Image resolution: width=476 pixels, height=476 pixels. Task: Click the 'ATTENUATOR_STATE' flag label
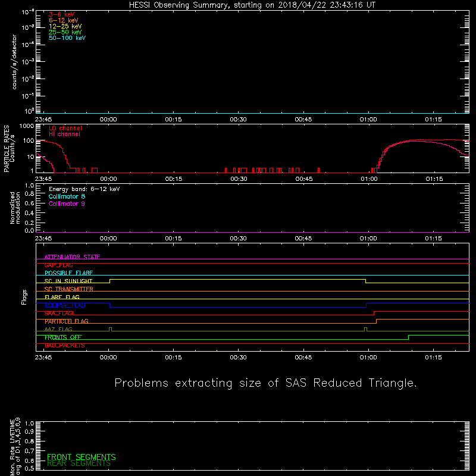tap(72, 257)
